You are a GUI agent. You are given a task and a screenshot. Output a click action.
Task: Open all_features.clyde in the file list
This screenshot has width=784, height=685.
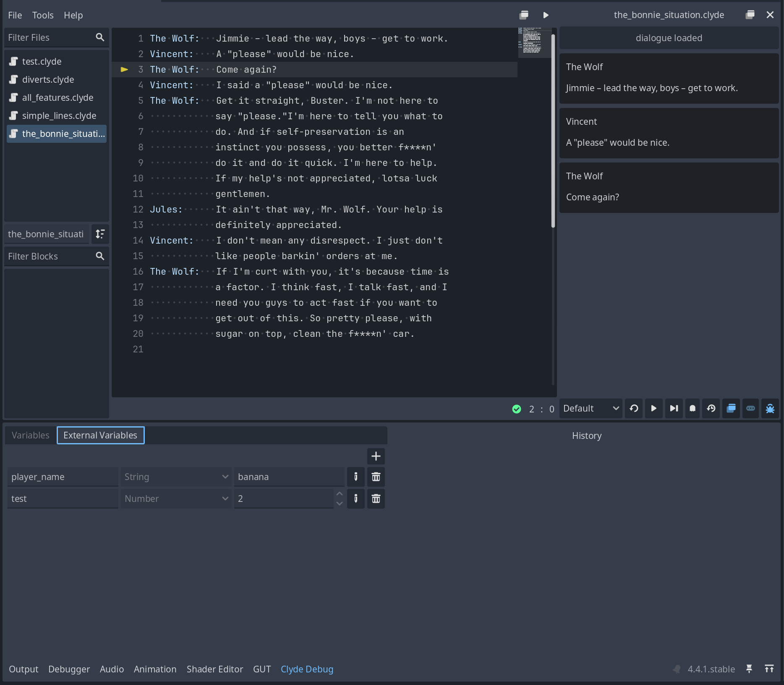(x=57, y=97)
